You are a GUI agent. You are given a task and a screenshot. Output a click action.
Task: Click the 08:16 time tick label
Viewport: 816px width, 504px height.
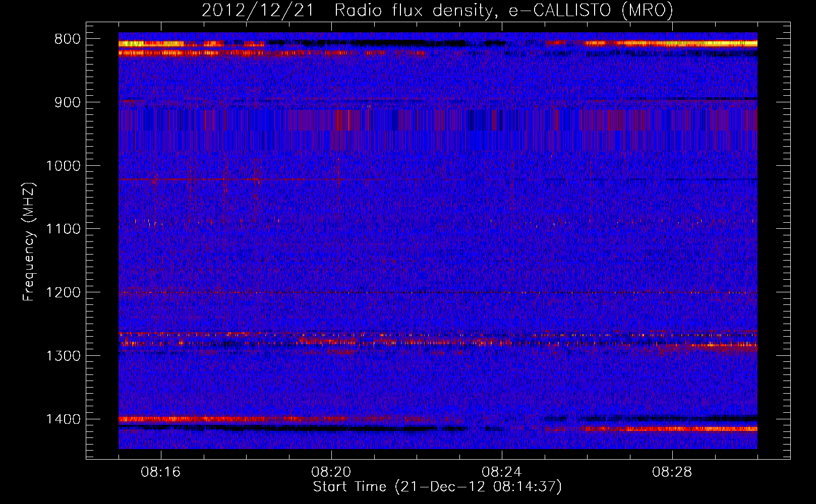pyautogui.click(x=161, y=472)
